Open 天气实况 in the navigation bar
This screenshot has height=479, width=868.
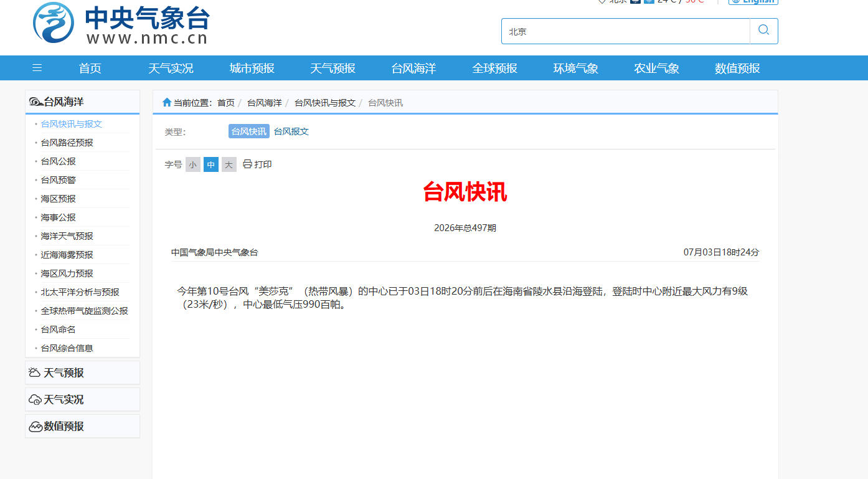pyautogui.click(x=171, y=68)
